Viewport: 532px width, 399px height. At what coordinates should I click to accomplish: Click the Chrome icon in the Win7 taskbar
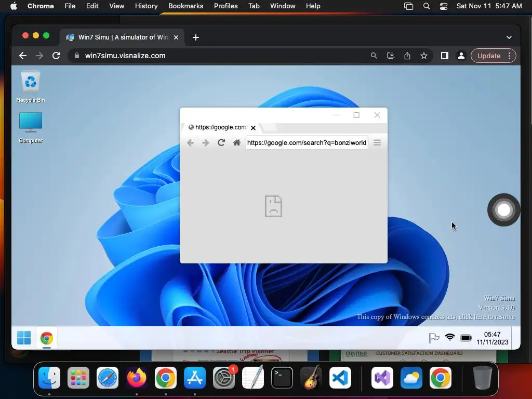tap(46, 338)
